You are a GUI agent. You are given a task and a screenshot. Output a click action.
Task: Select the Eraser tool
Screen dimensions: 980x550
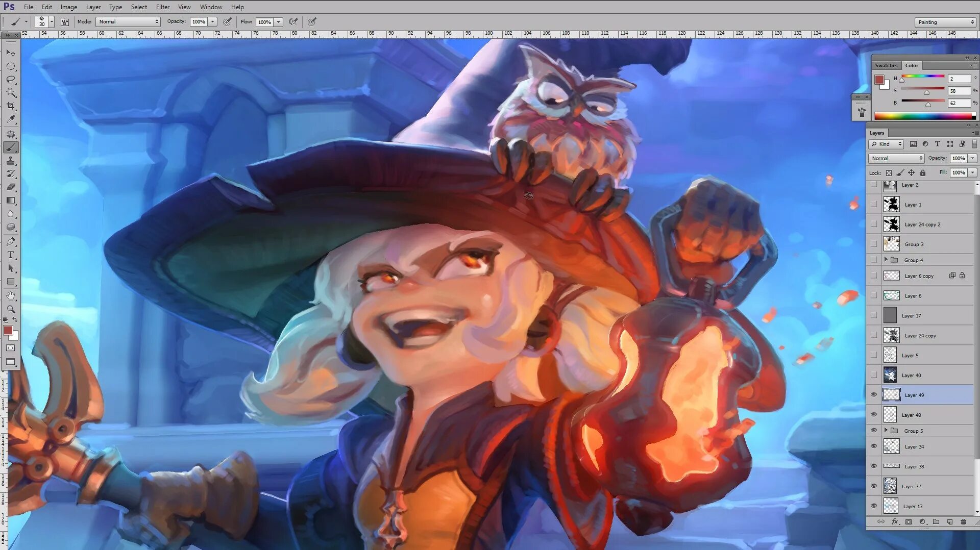point(10,187)
